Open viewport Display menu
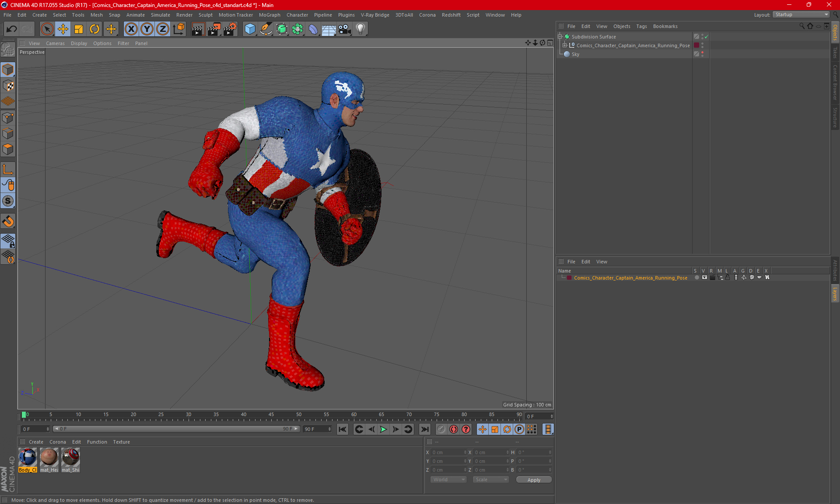The image size is (840, 504). tap(79, 43)
